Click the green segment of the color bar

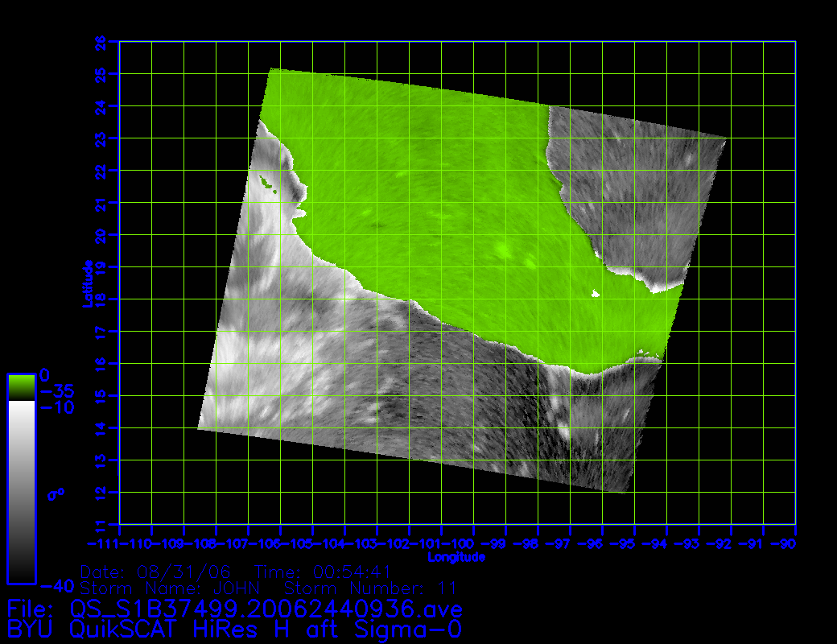[21, 387]
